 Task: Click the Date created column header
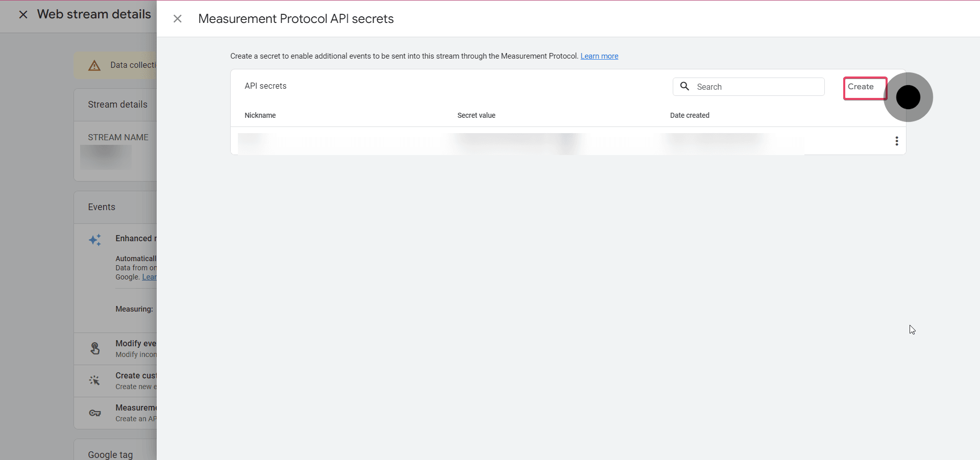[690, 115]
